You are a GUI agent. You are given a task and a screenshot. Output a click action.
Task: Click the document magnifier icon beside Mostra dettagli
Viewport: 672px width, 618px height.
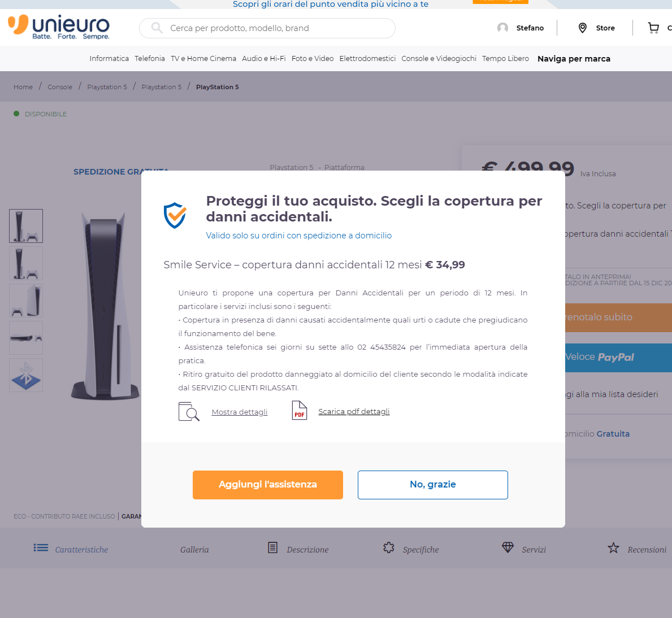tap(189, 412)
